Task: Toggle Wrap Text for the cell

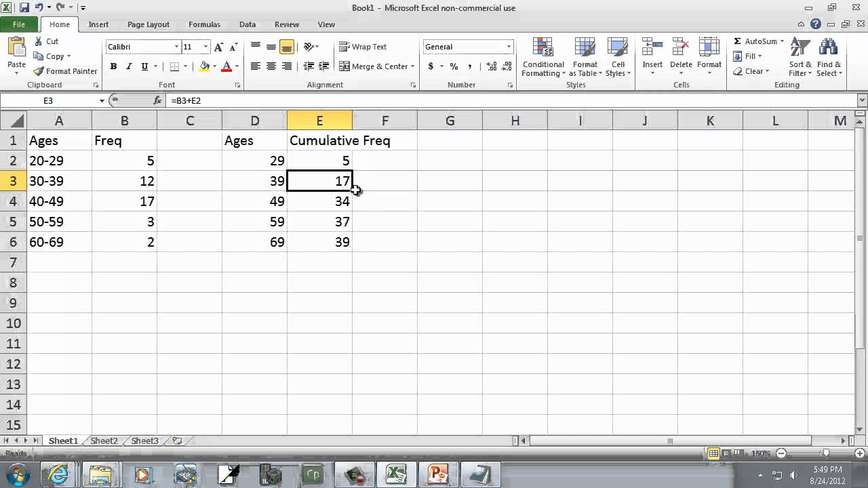Action: [363, 47]
